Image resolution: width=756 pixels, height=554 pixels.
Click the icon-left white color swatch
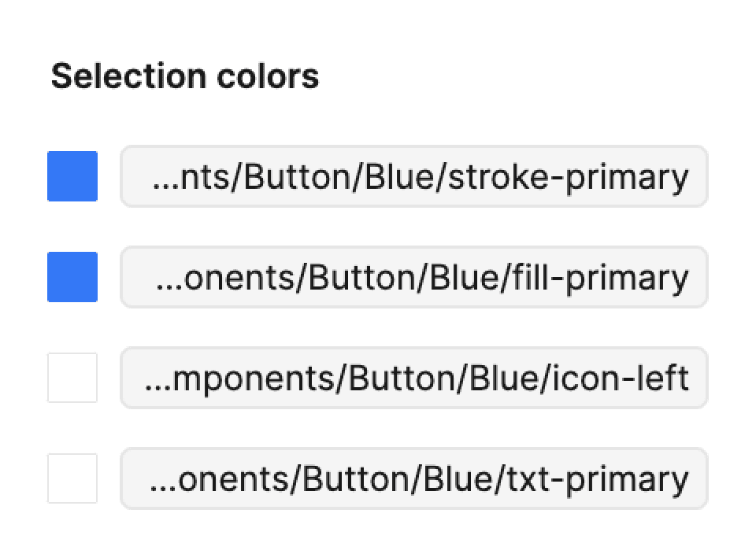(x=72, y=378)
